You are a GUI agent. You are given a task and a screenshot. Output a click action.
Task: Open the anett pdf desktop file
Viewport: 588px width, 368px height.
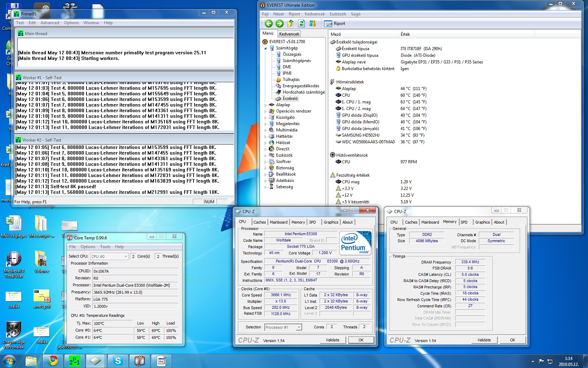[42, 299]
